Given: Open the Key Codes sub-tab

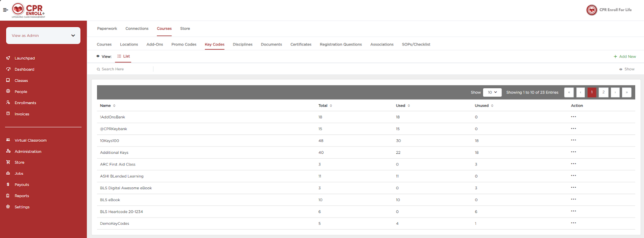Looking at the screenshot, I should tap(215, 44).
